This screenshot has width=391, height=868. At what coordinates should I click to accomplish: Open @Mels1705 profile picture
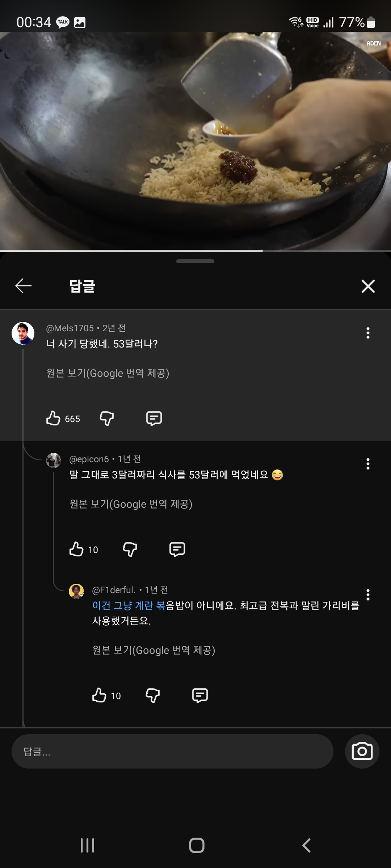(x=23, y=333)
